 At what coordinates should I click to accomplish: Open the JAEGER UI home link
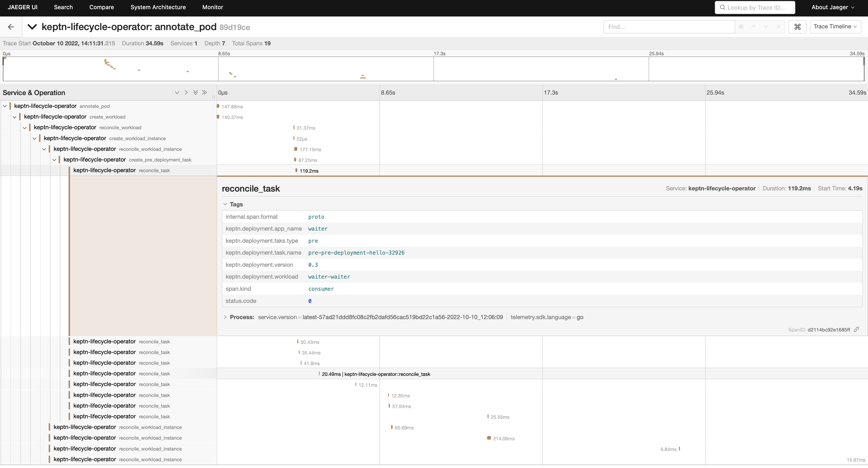click(23, 8)
